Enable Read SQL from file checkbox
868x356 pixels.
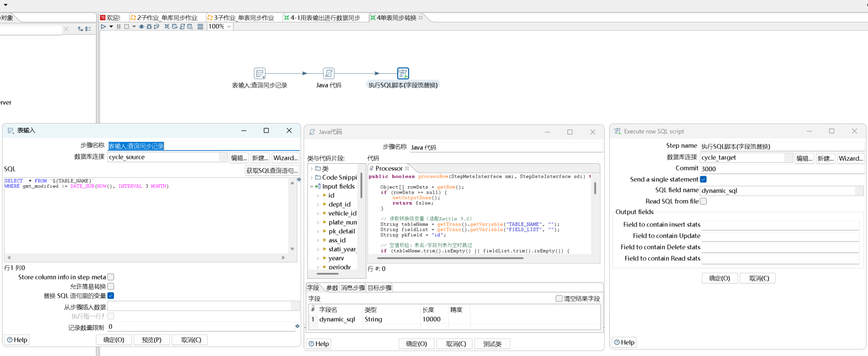point(703,201)
